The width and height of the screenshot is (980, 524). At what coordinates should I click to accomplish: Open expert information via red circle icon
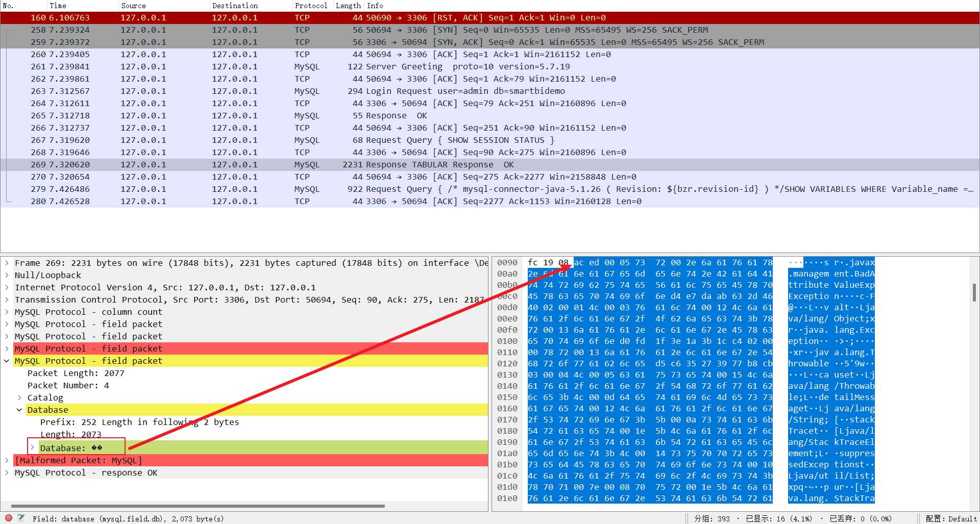coord(9,518)
